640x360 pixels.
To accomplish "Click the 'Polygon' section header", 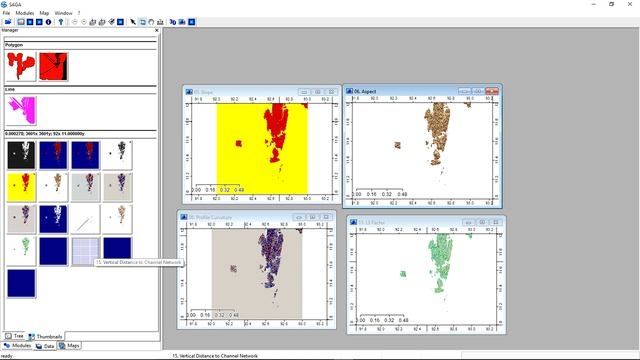I will click(14, 45).
